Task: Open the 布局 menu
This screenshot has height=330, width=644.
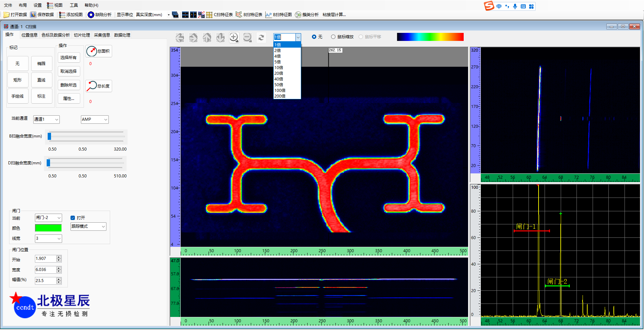Action: pyautogui.click(x=23, y=5)
